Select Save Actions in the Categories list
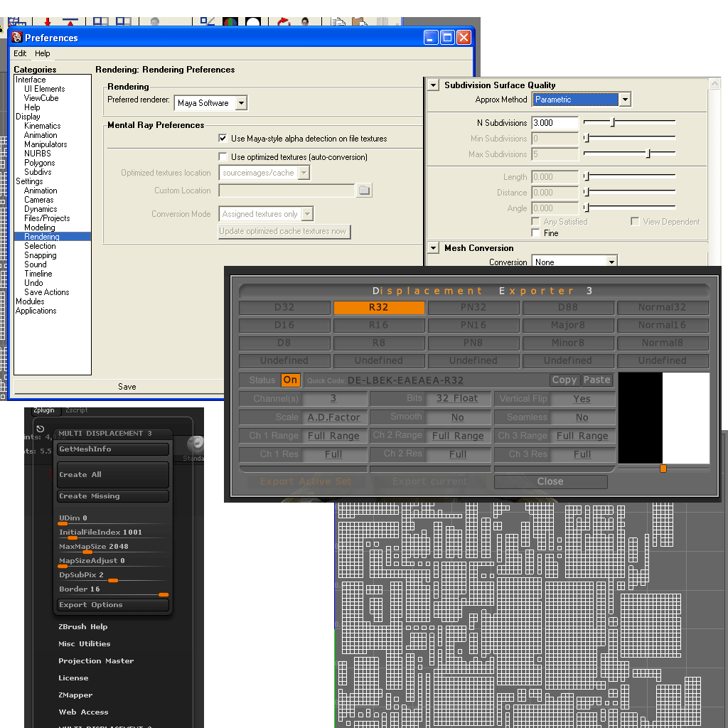Viewport: 728px width, 728px height. coord(46,292)
